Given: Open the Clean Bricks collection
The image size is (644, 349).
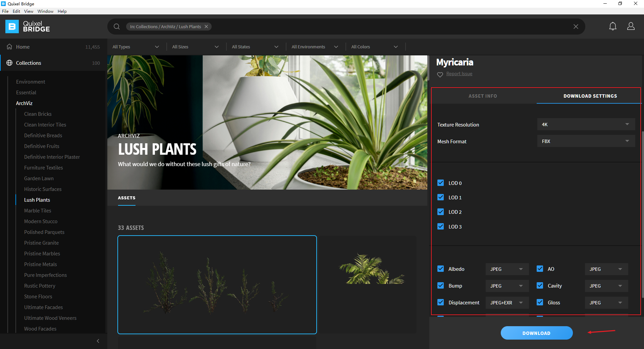Looking at the screenshot, I should pos(38,114).
